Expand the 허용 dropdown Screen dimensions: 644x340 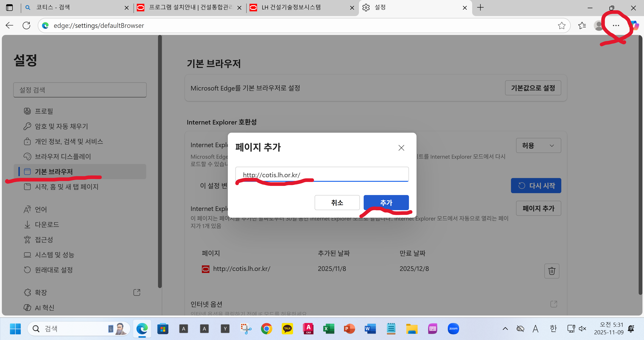[x=538, y=145]
